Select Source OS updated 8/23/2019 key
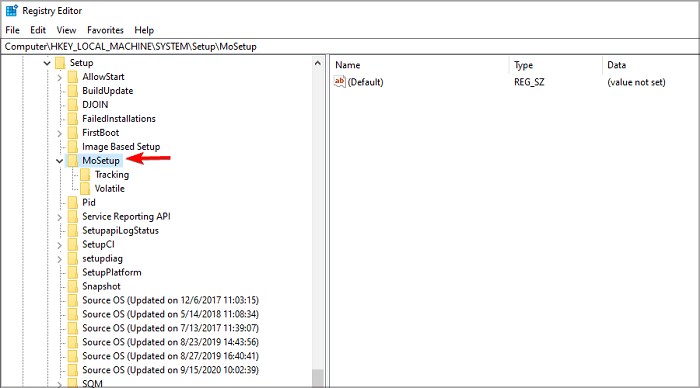Viewport: 700px width, 388px height. 170,342
